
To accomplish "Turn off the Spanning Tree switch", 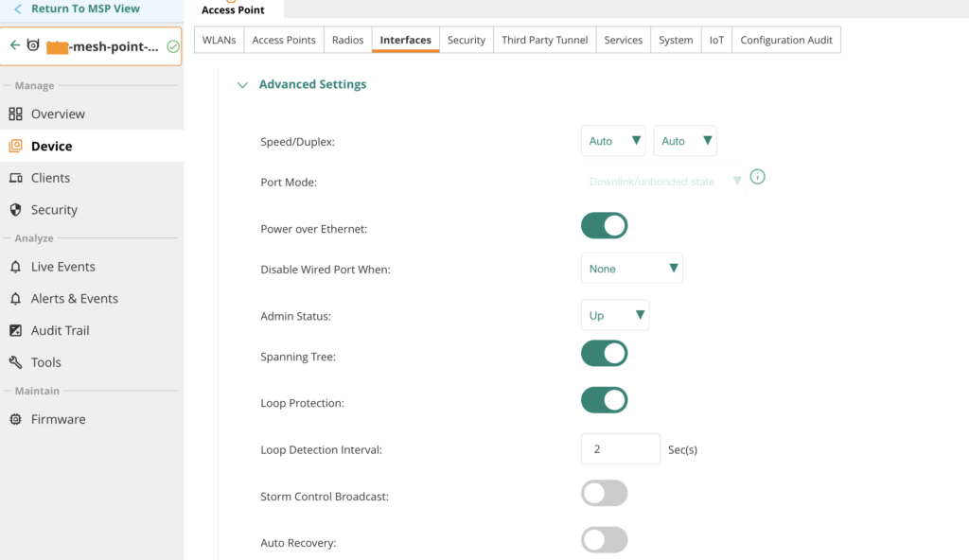I will pyautogui.click(x=604, y=354).
